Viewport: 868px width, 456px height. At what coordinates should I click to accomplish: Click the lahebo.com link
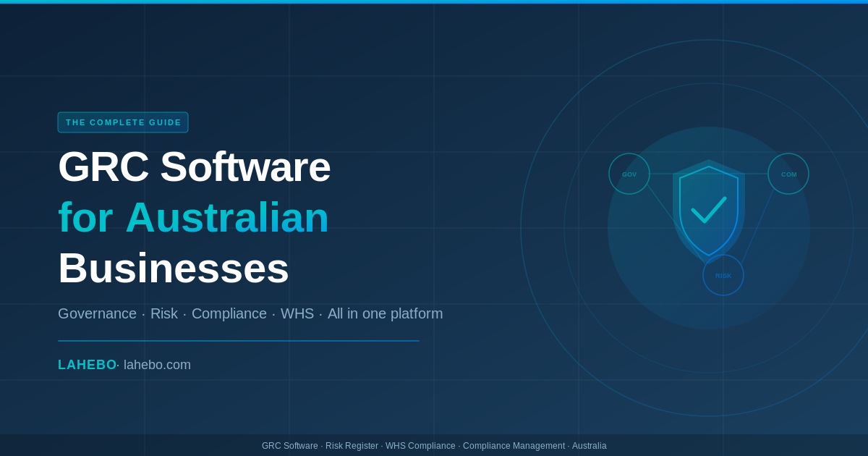click(x=157, y=365)
